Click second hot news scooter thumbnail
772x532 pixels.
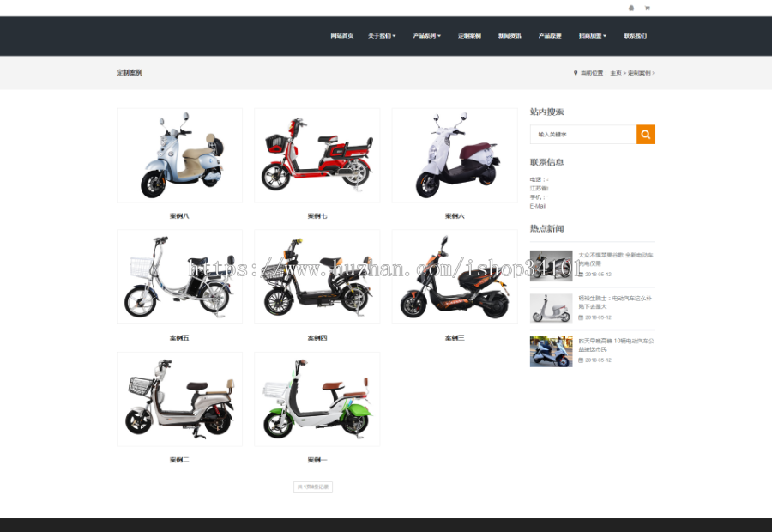tap(550, 307)
